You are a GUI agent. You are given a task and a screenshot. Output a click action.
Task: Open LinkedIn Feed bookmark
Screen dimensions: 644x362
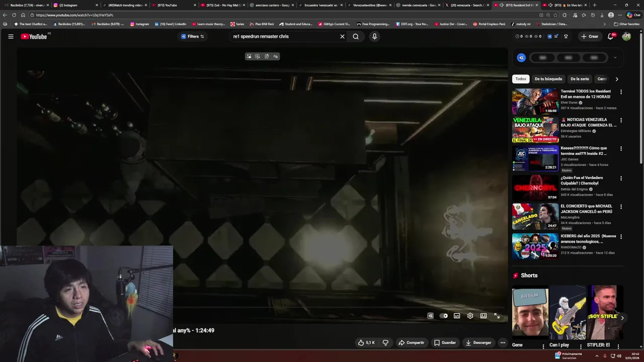171,24
